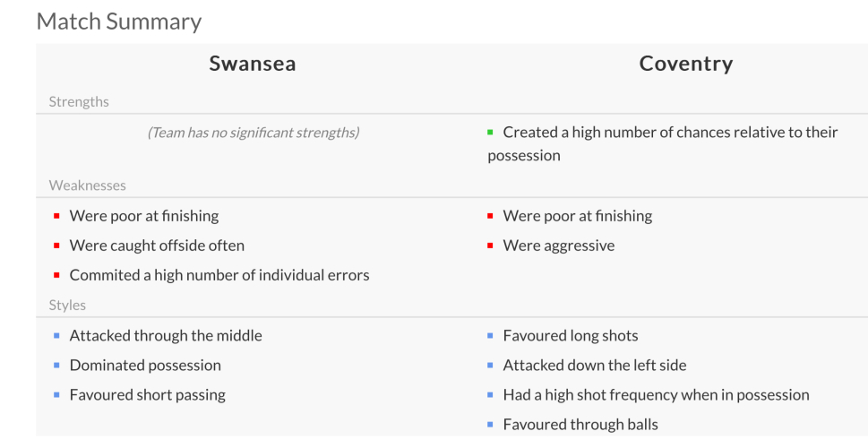Click red bullet next to Swansea's 'Were caught offside often'
This screenshot has height=448, width=868.
pyautogui.click(x=56, y=246)
